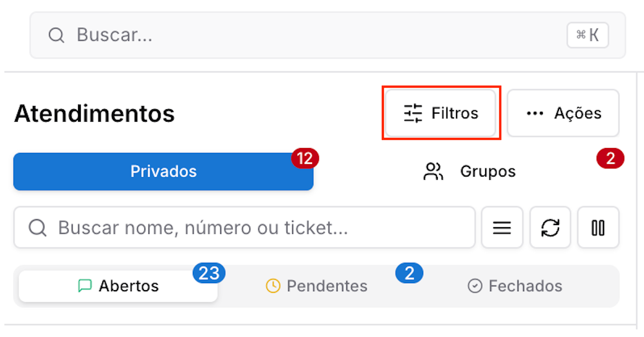Click the red 2 badge on Grupos
This screenshot has height=337, width=644.
click(x=610, y=158)
